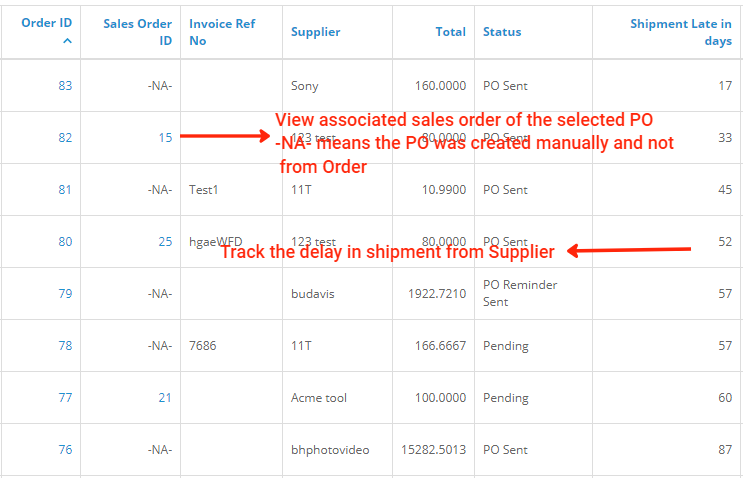The height and width of the screenshot is (478, 743).
Task: Select the bhphotovideo supplier cell
Action: (330, 450)
